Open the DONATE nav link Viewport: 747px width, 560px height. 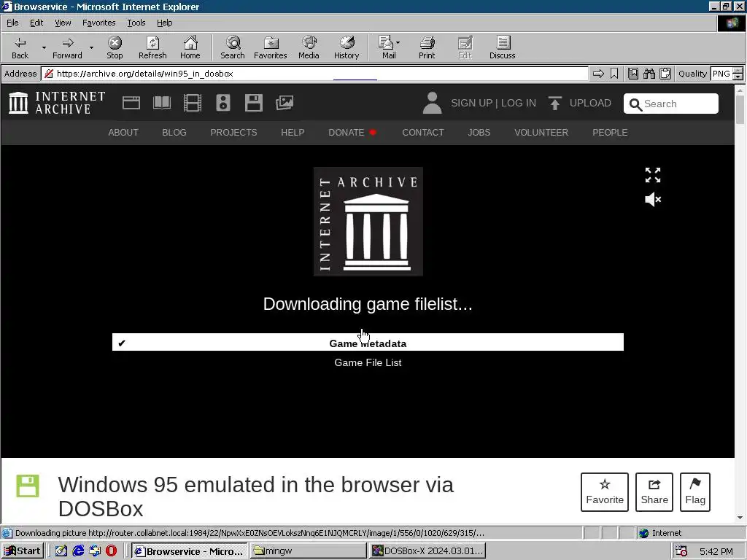point(347,133)
